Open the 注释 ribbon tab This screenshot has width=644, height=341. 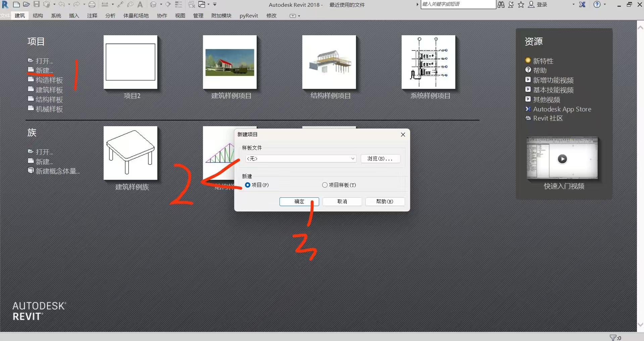92,16
